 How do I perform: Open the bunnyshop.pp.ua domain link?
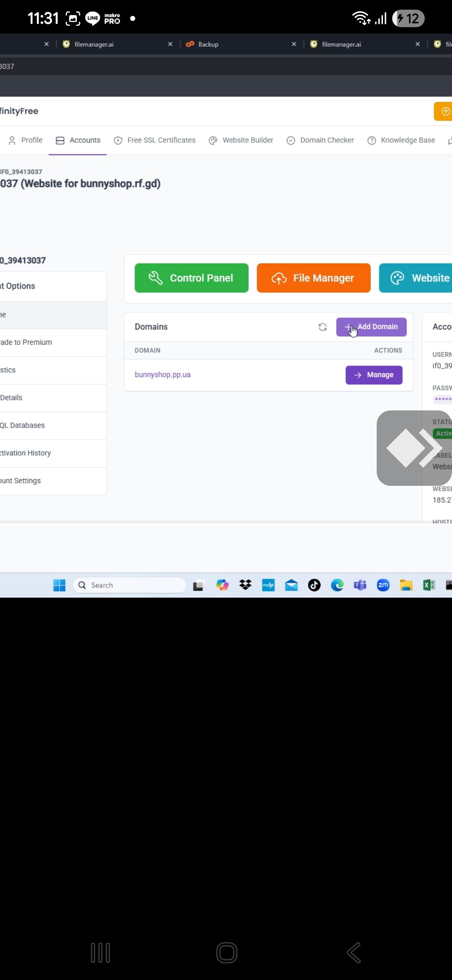[162, 375]
